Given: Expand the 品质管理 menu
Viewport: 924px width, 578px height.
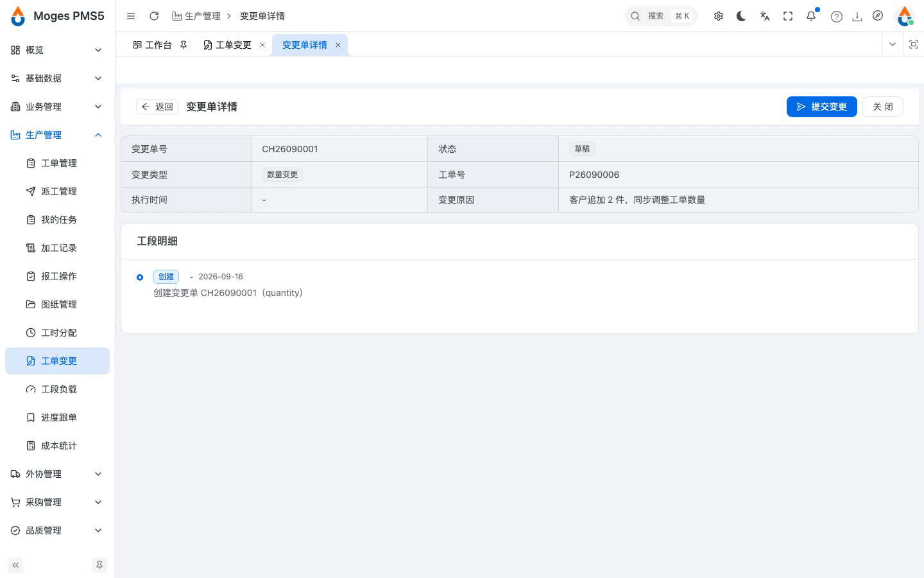Looking at the screenshot, I should tap(57, 530).
